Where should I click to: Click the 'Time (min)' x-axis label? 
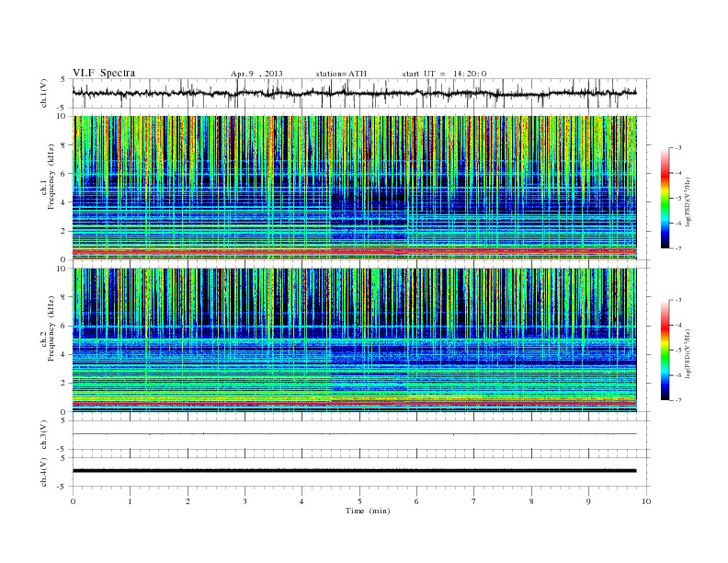(x=368, y=511)
